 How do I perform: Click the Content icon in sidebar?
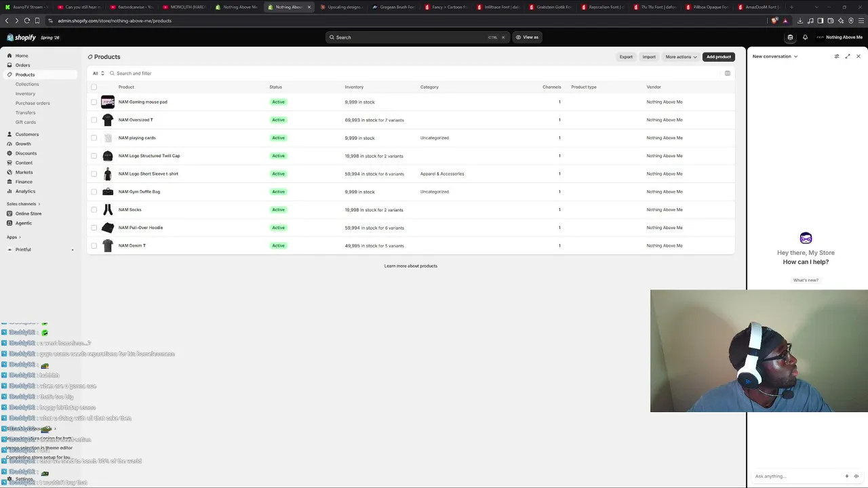[x=9, y=163]
